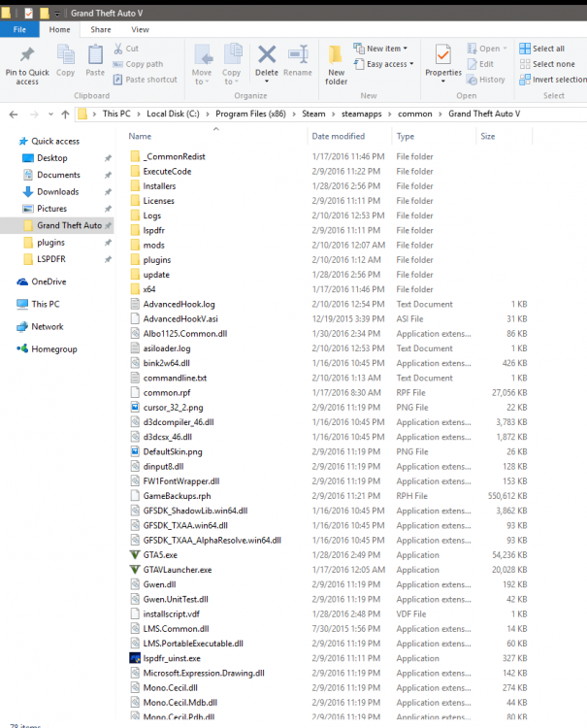Screen dimensions: 587x728
Task: Click the Pin to Quick access icon
Action: (27, 54)
